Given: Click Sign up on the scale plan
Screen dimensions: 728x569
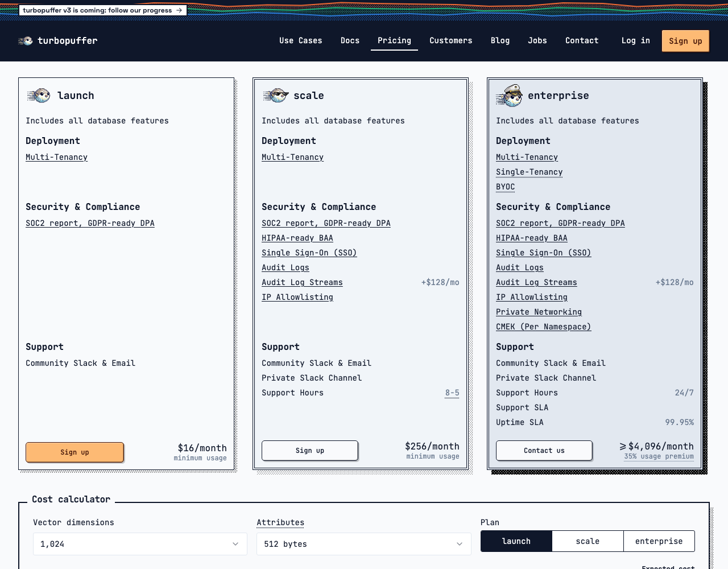Looking at the screenshot, I should 310,451.
